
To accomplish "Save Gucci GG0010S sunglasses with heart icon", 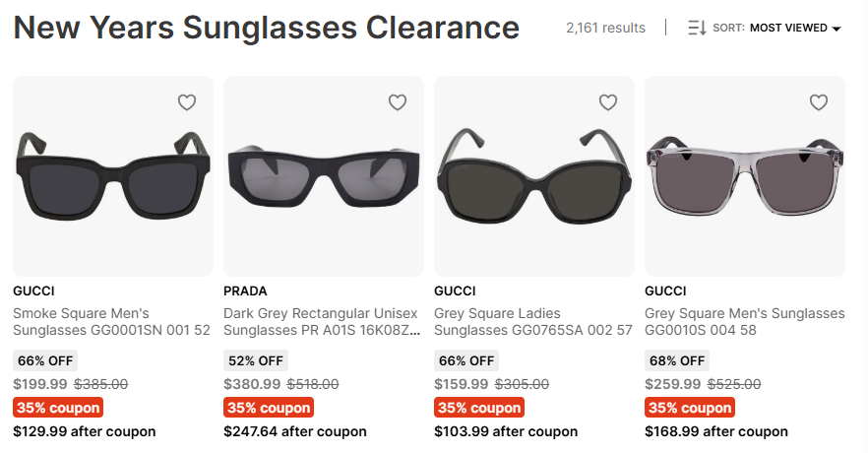I will pos(819,102).
